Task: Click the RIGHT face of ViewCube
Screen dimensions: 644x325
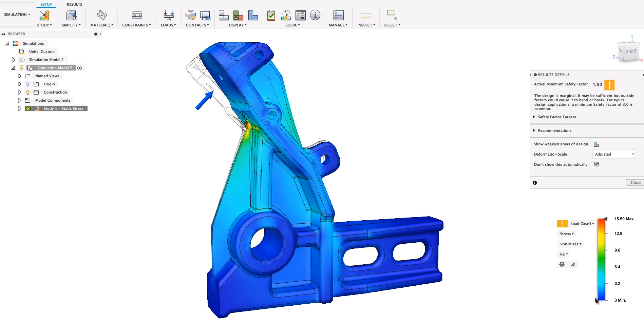Action: (631, 52)
